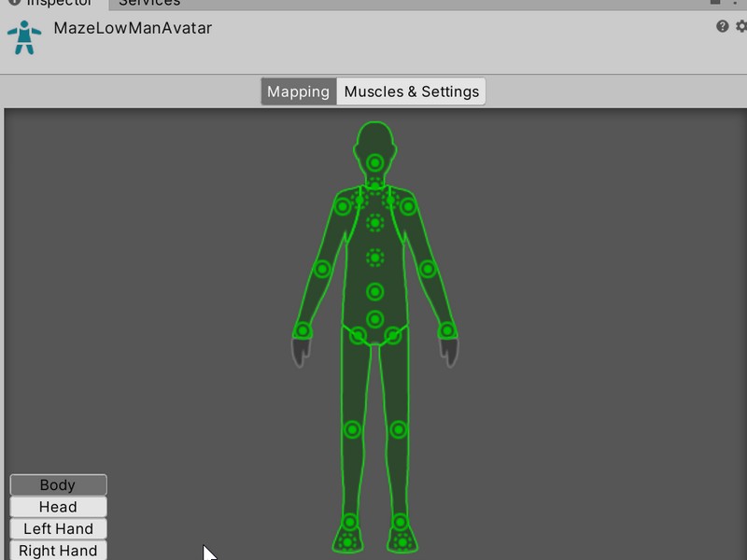Select the toes node on screen-right foot

click(402, 541)
